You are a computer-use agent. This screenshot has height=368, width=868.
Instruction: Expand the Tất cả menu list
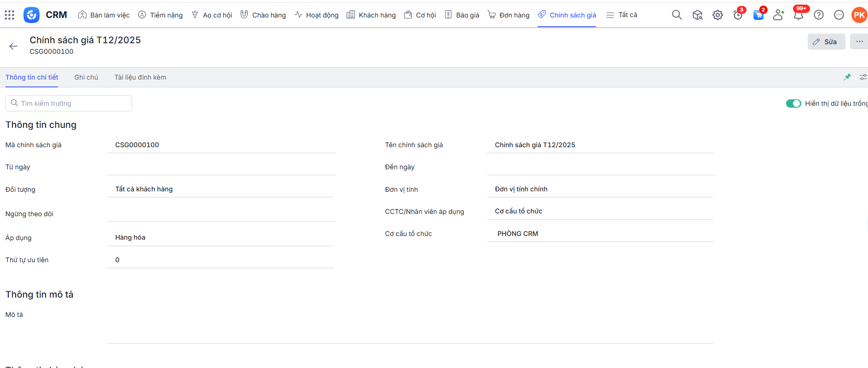[x=622, y=15]
